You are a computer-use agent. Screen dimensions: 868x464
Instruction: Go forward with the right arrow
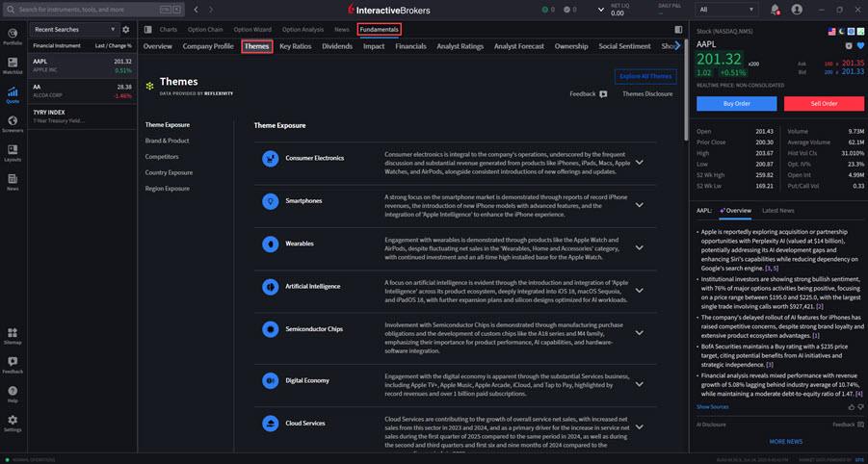pyautogui.click(x=211, y=10)
